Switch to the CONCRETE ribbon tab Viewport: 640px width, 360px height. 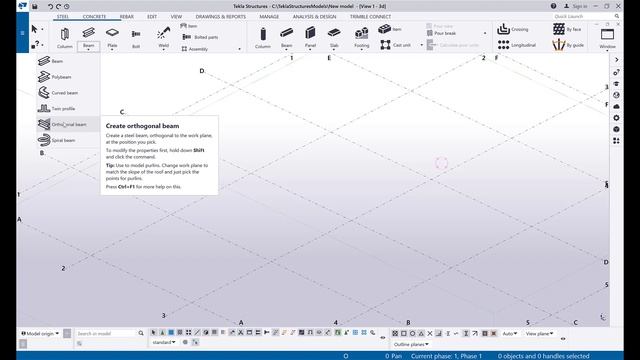pyautogui.click(x=94, y=17)
